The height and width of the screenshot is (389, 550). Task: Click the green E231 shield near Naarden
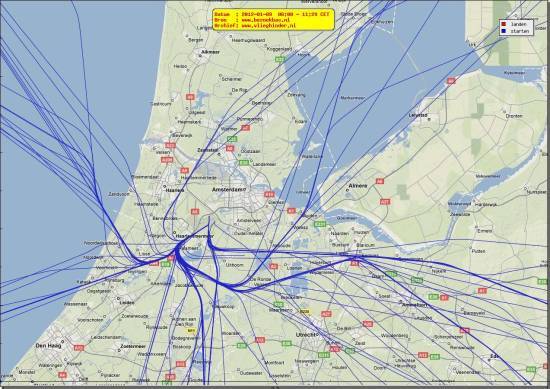(x=320, y=224)
